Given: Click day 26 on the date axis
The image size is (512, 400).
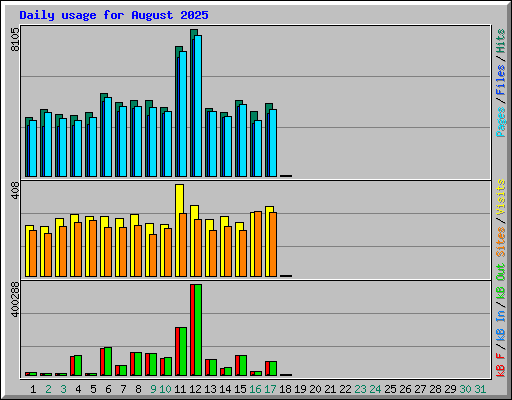Looking at the screenshot, I should coord(405,389).
